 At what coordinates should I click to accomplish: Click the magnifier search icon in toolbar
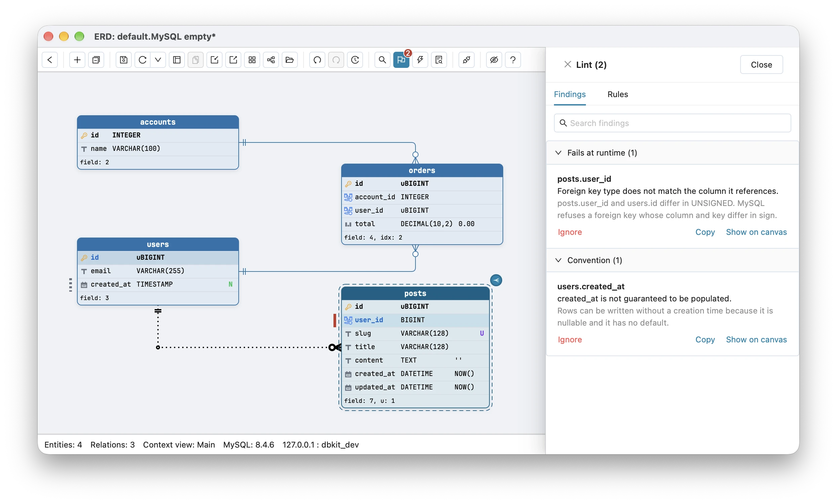383,60
